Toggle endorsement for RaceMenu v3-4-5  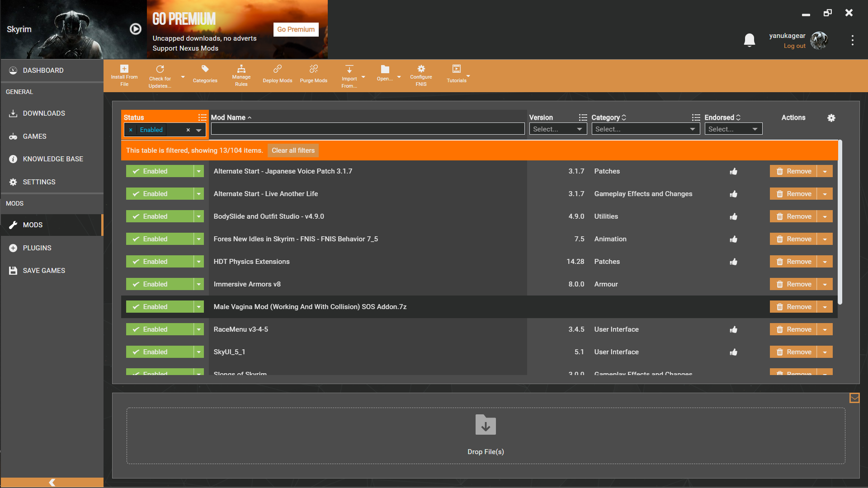click(x=733, y=329)
